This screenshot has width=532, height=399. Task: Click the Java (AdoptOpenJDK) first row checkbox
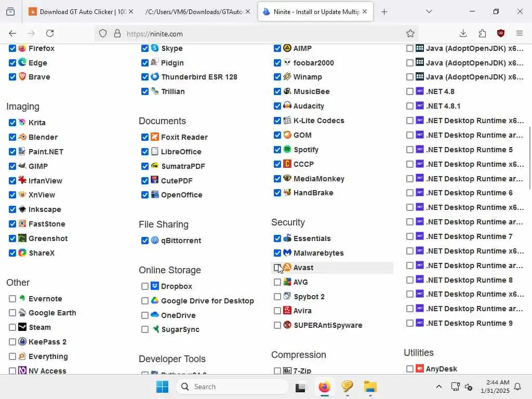pos(410,48)
